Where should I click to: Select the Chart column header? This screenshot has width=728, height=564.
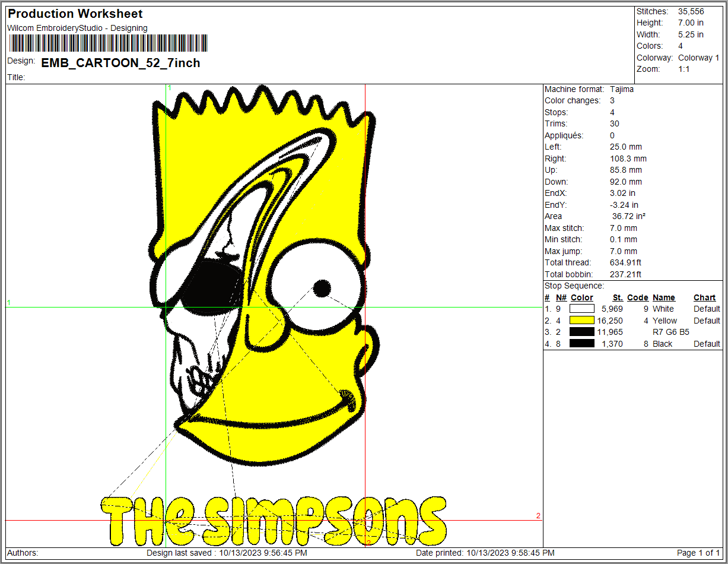tap(704, 297)
